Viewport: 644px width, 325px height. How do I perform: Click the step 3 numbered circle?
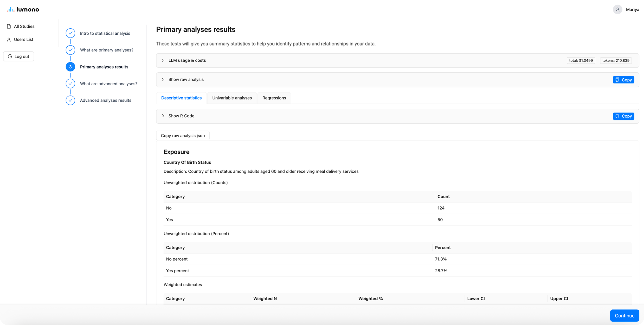(71, 67)
